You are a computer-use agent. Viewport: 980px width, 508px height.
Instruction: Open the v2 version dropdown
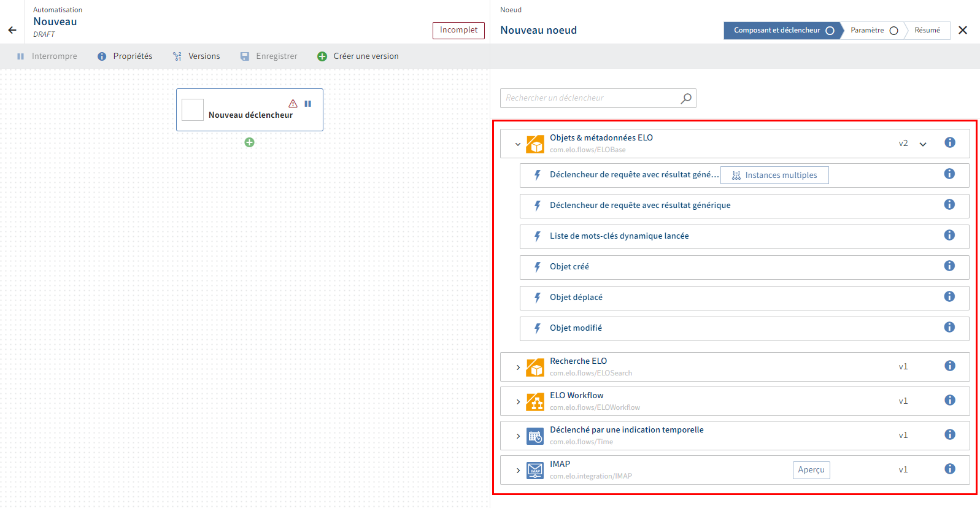click(923, 144)
